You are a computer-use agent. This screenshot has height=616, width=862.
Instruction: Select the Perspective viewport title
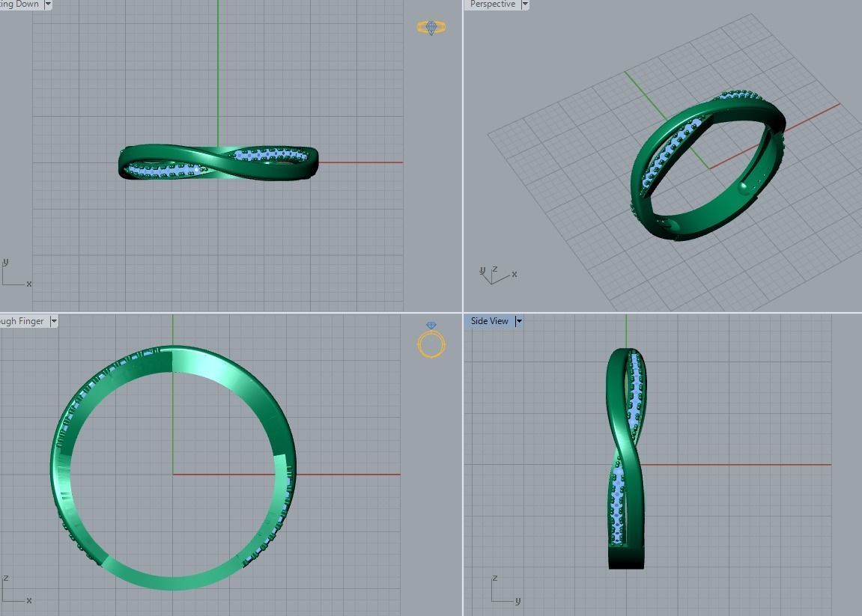(x=493, y=4)
